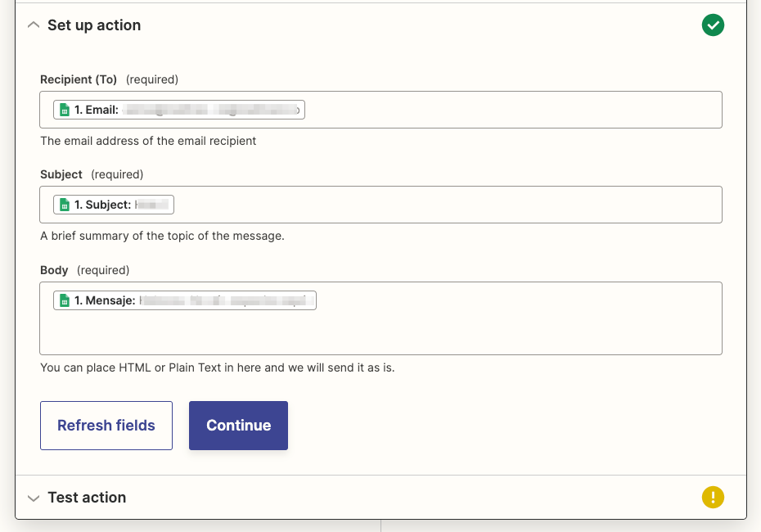Screen dimensions: 761x532
Task: Click the Google Sheets icon in Subject pill
Action: tap(65, 205)
